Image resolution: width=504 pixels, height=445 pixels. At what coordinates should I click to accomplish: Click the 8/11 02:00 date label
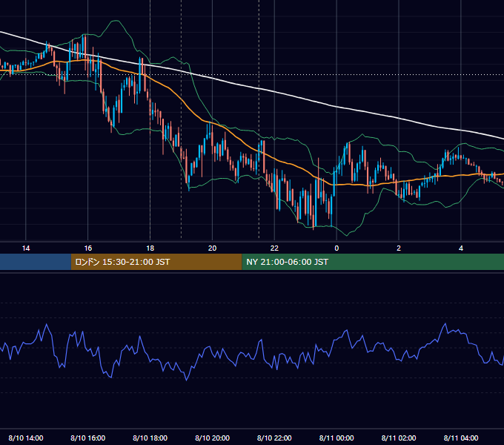(399, 438)
